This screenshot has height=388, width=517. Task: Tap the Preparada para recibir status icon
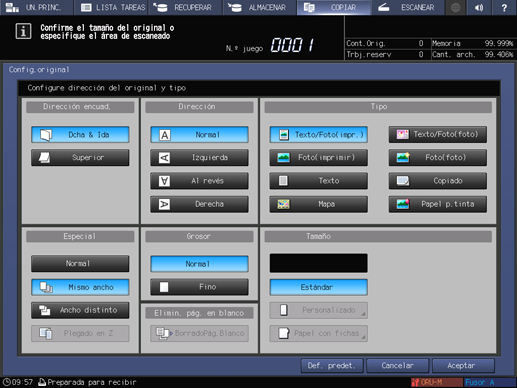42,382
